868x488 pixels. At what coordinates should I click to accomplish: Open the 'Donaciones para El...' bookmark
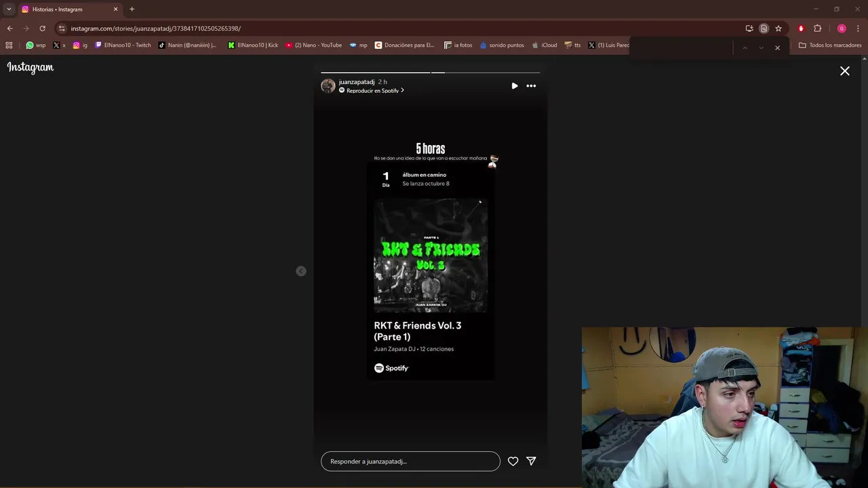pos(404,45)
